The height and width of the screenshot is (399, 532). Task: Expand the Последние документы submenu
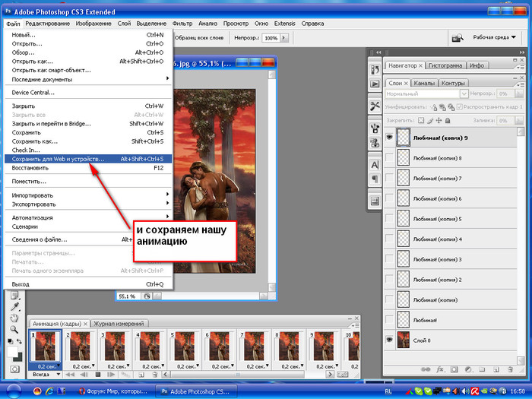click(89, 79)
